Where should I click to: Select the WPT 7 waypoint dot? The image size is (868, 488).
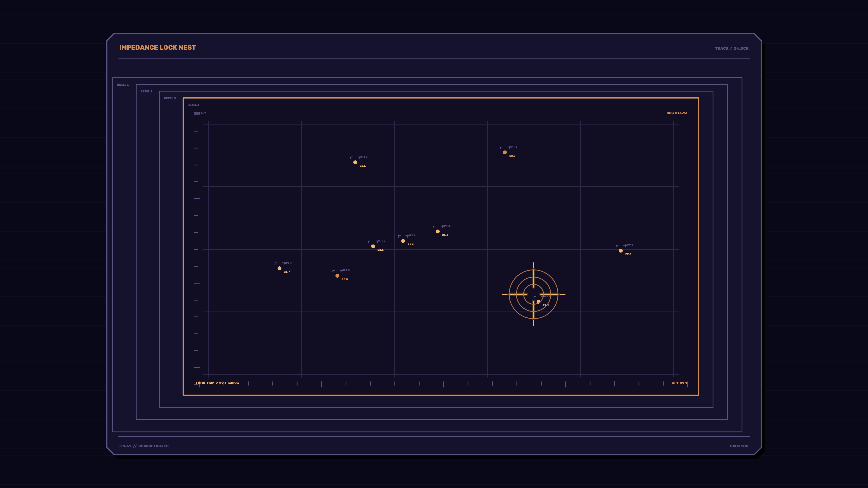pyautogui.click(x=279, y=268)
